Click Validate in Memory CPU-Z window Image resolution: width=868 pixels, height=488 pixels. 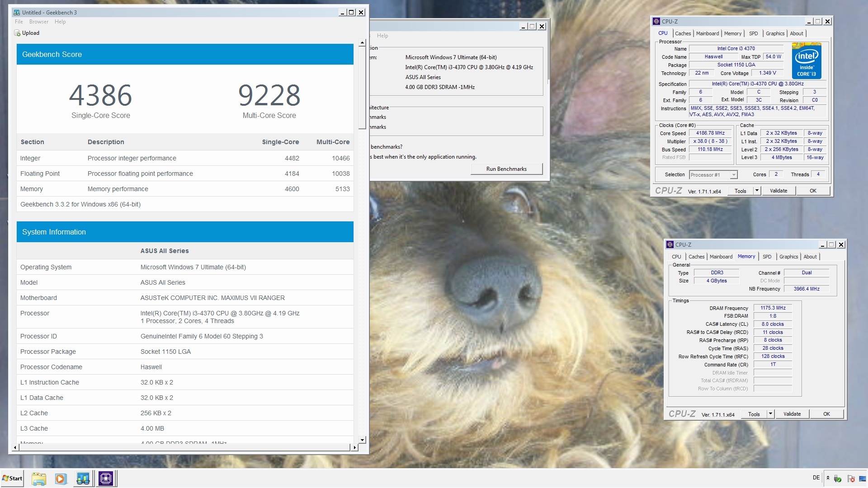(x=792, y=414)
